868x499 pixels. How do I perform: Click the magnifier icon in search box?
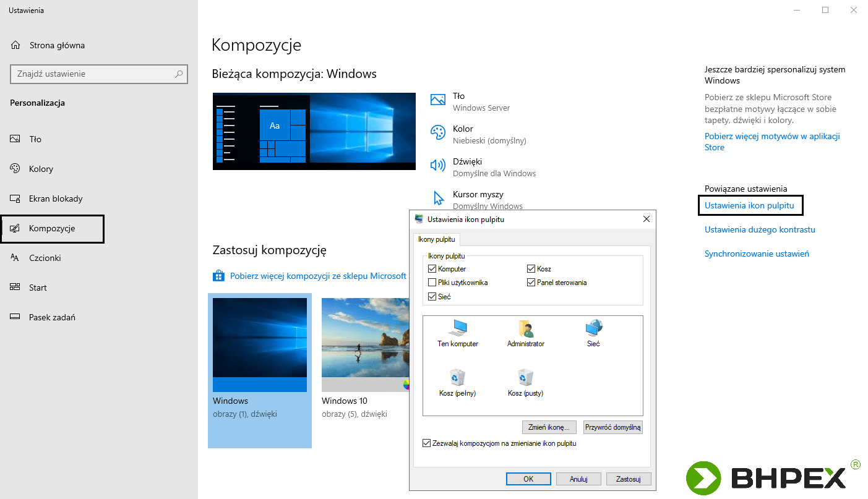click(179, 74)
